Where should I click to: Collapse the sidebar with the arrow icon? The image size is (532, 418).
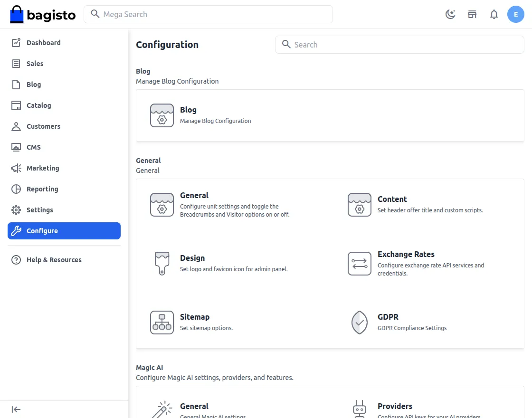[16, 409]
